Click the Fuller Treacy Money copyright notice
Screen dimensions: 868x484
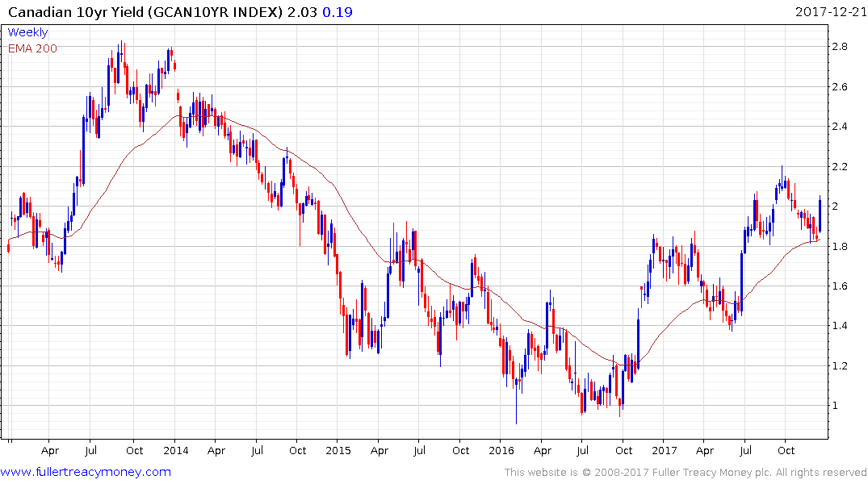click(686, 472)
